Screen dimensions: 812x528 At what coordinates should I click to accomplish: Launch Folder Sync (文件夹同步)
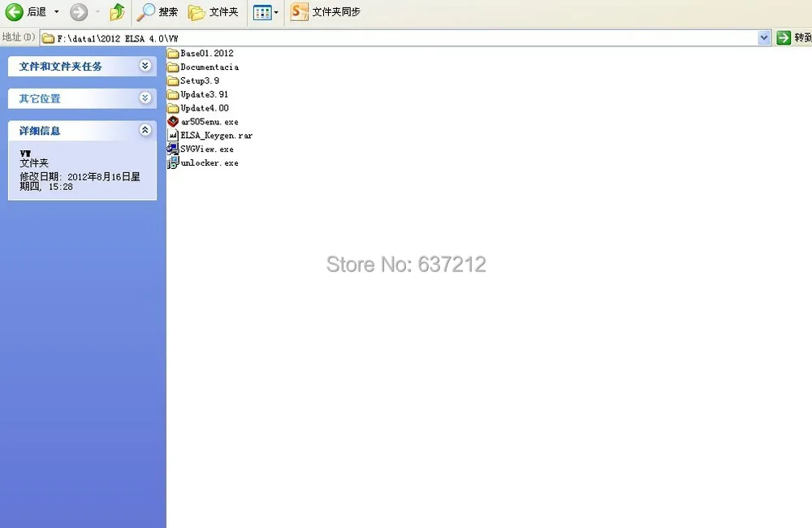326,11
